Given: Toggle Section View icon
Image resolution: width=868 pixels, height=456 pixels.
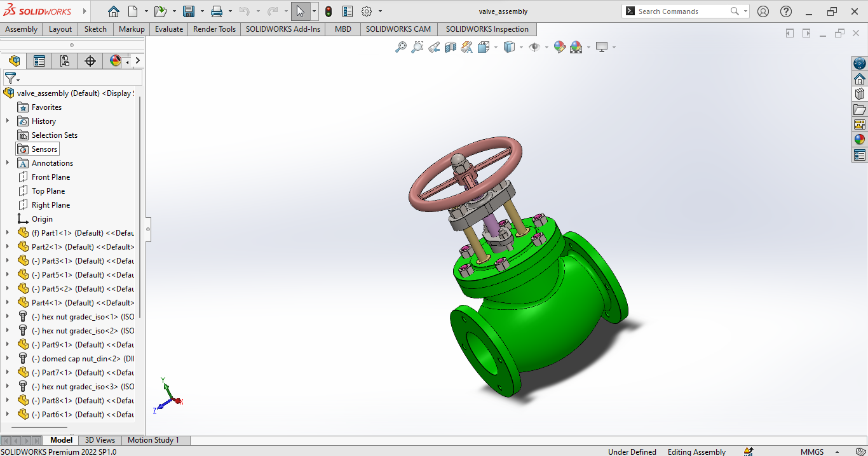Looking at the screenshot, I should pyautogui.click(x=451, y=47).
